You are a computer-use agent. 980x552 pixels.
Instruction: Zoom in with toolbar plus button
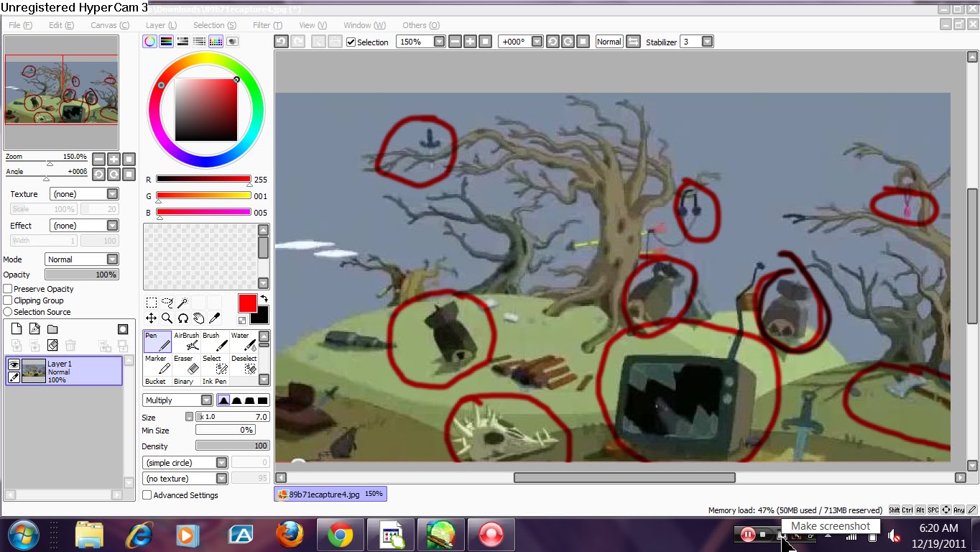pos(471,42)
